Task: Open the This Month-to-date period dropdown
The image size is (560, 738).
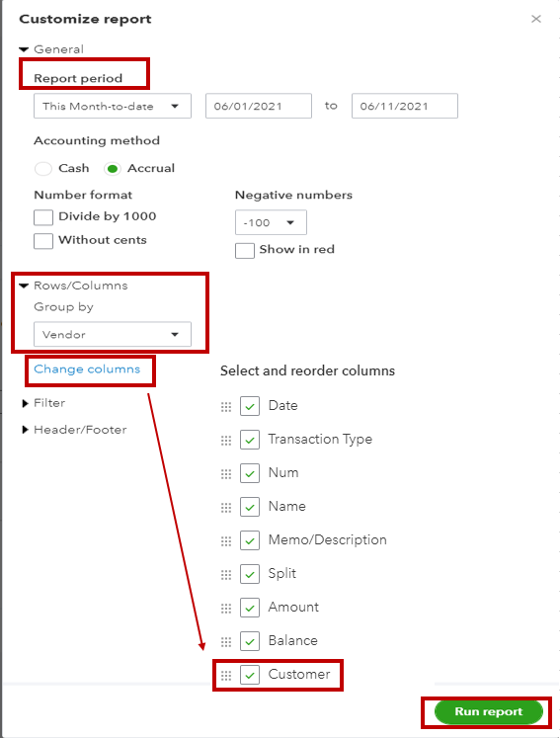Action: point(113,106)
